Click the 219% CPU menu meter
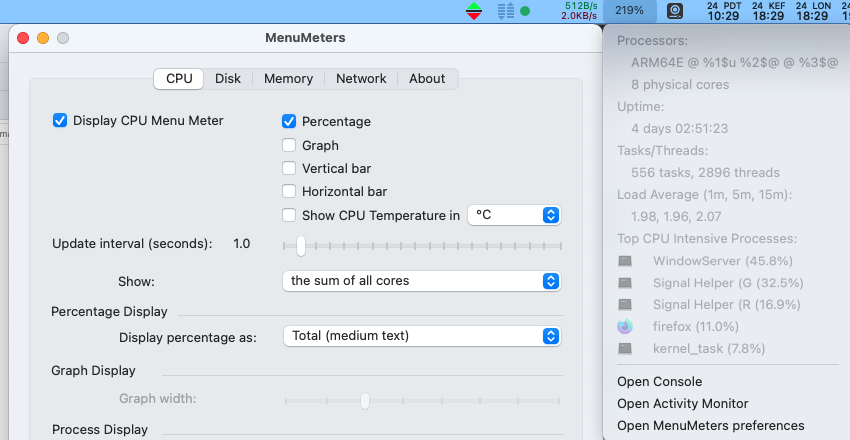850x440 pixels. pos(629,11)
